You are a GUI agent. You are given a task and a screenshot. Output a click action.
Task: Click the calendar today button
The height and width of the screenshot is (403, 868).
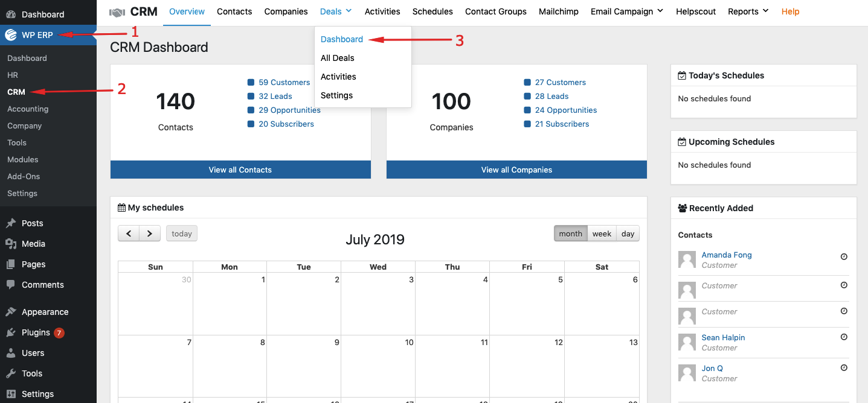pyautogui.click(x=182, y=233)
